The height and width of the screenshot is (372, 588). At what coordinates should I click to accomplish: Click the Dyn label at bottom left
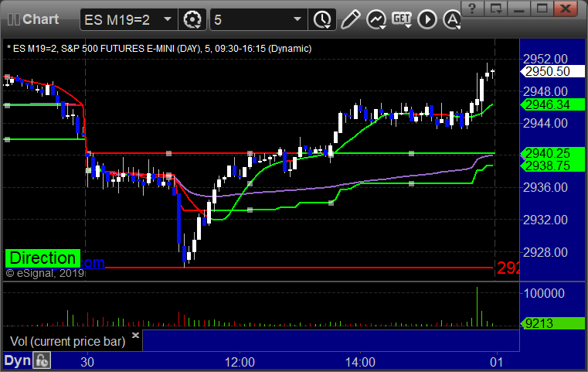[x=17, y=360]
